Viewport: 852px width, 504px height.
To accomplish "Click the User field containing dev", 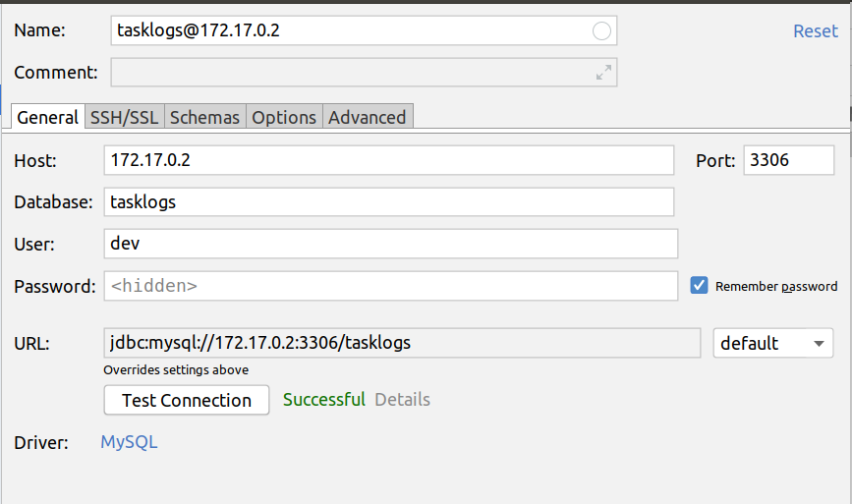I will tap(391, 244).
